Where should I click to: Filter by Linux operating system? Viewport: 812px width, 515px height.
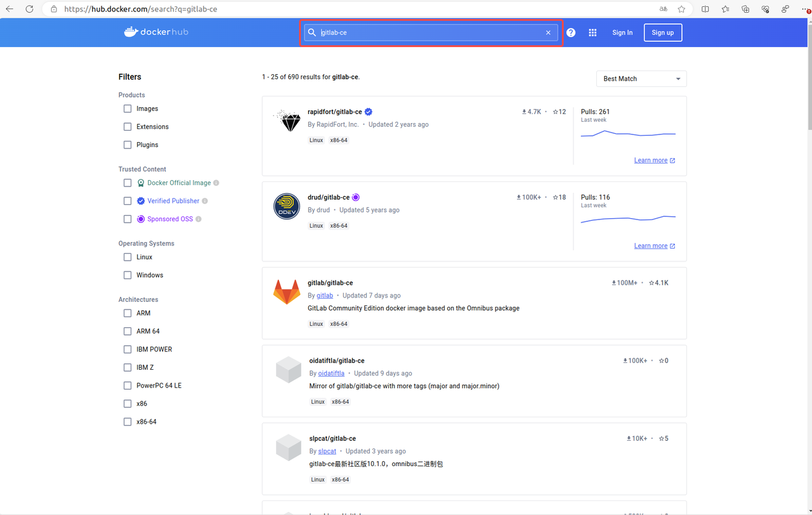coord(128,257)
